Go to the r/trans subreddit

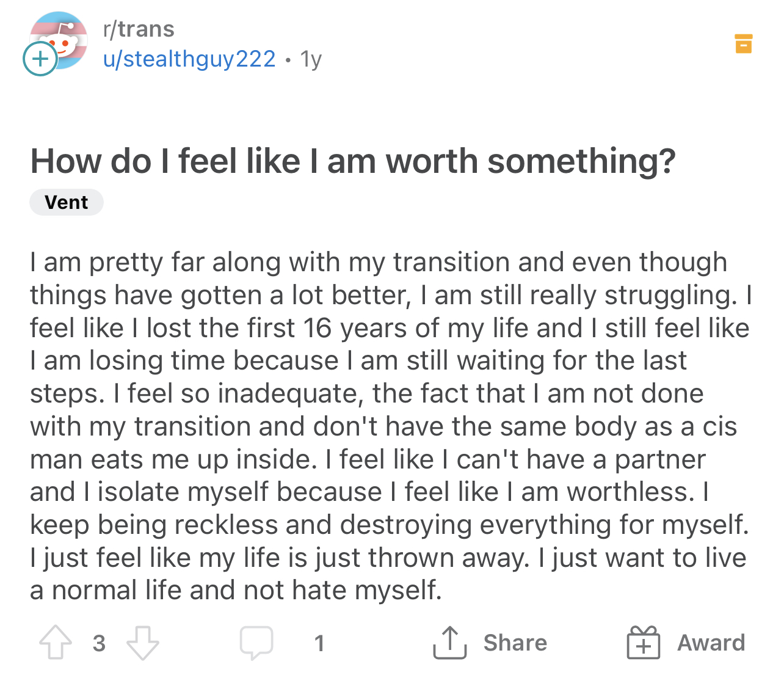[139, 29]
